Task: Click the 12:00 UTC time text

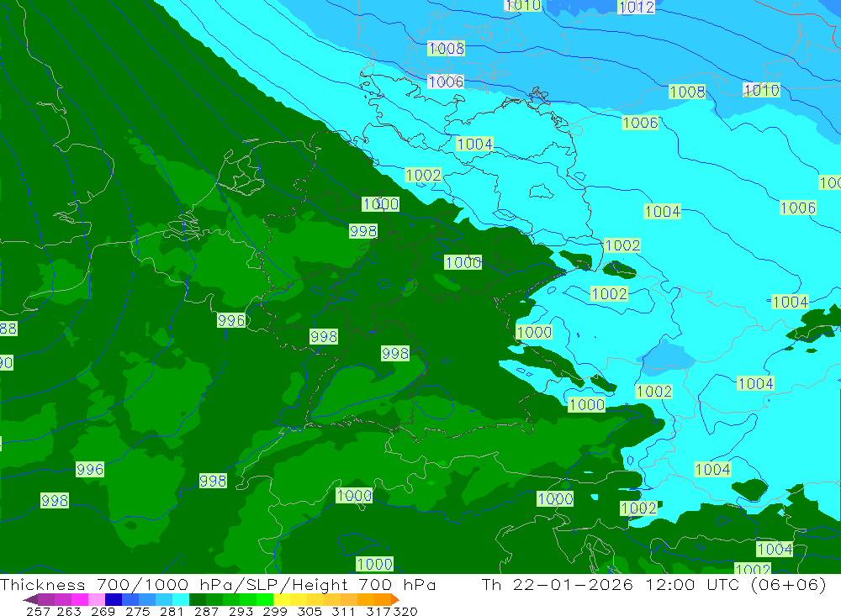Action: [694, 584]
